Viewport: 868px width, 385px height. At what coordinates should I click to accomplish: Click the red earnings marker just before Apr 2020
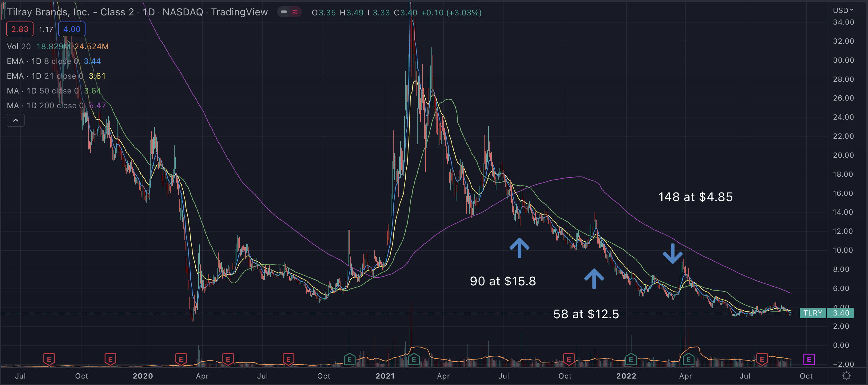[181, 359]
